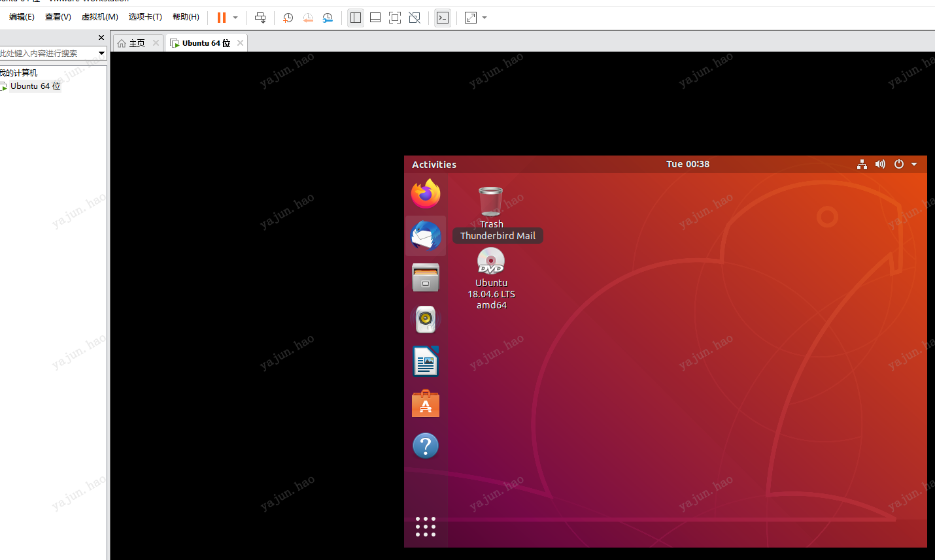This screenshot has height=560, width=935.
Task: Click Activities in the Ubuntu top bar
Action: click(434, 165)
